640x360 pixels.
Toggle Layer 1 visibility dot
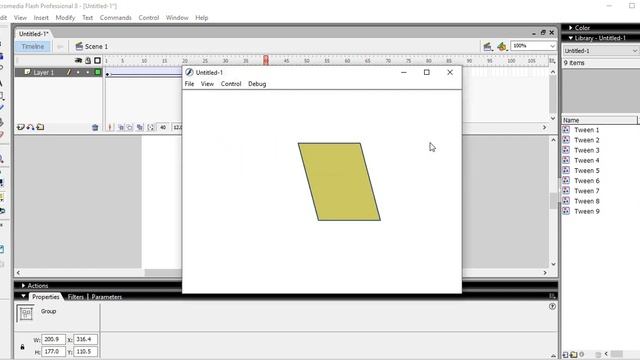(78, 72)
